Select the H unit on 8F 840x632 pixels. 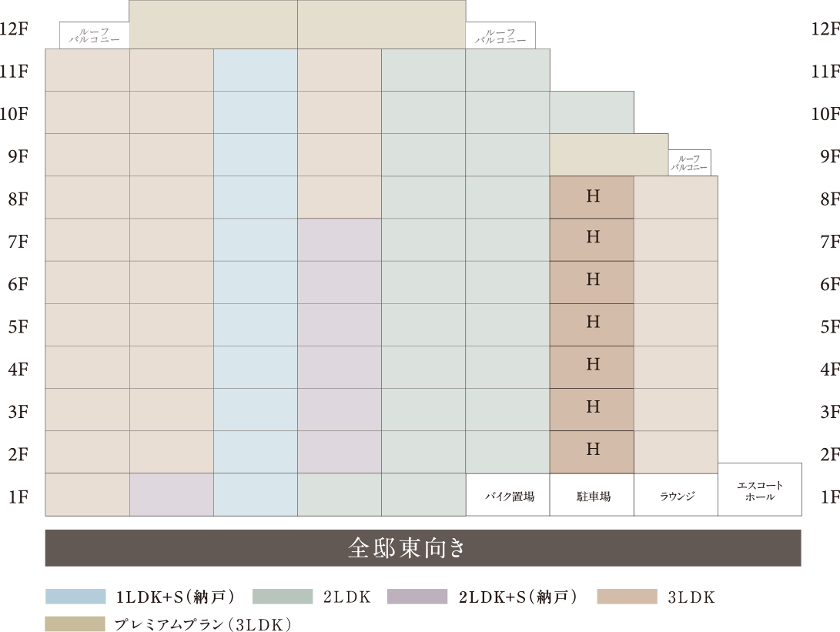(592, 197)
